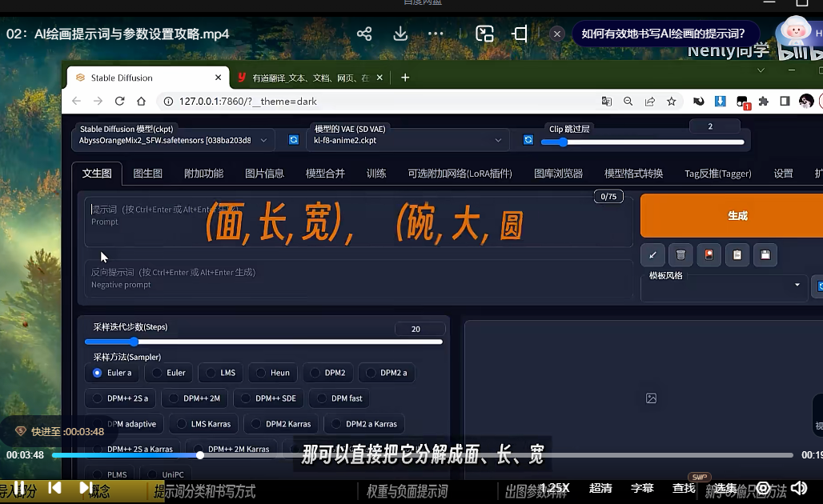
Task: Click in the Negative prompt text box
Action: pos(359,278)
